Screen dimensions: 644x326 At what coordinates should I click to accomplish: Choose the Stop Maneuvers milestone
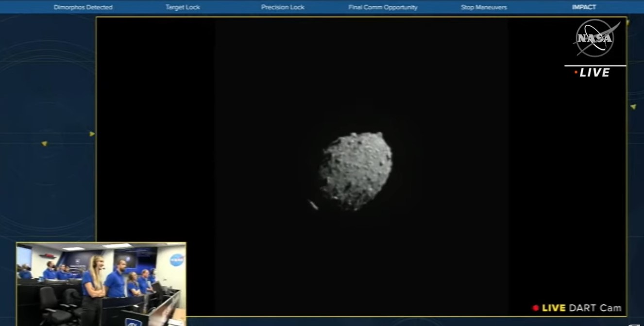pyautogui.click(x=484, y=7)
